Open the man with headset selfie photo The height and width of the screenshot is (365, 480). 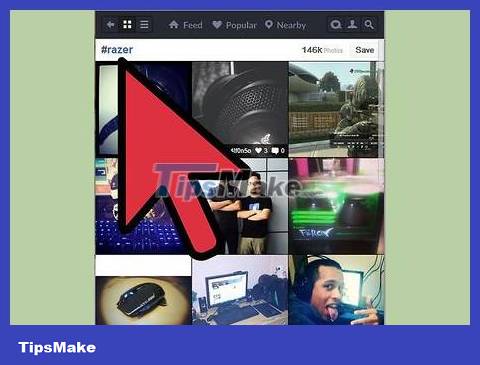pos(336,290)
